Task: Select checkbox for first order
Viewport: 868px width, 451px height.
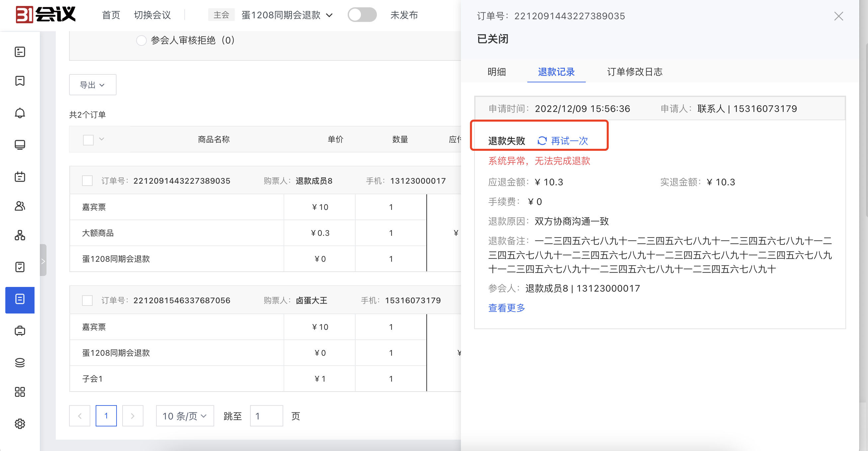Action: point(87,181)
